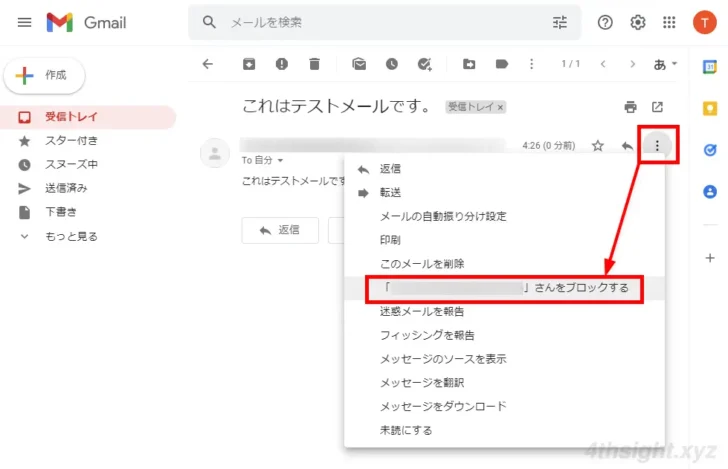The image size is (728, 469).
Task: Click sender avatar placeholder
Action: (x=214, y=153)
